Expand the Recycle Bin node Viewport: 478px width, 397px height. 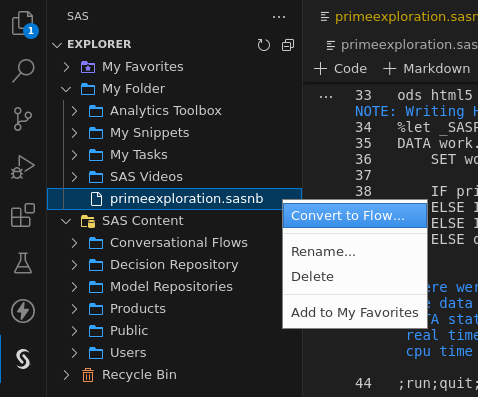pos(66,375)
